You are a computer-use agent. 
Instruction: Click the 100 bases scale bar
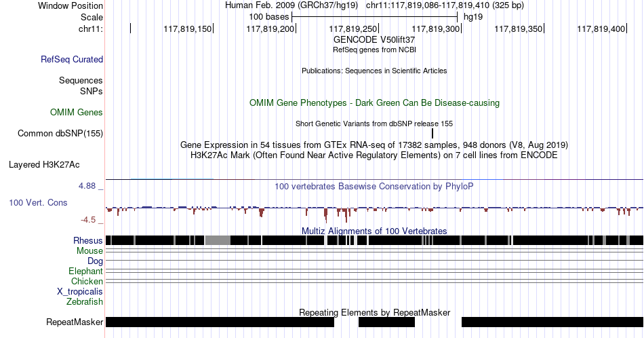(x=374, y=17)
